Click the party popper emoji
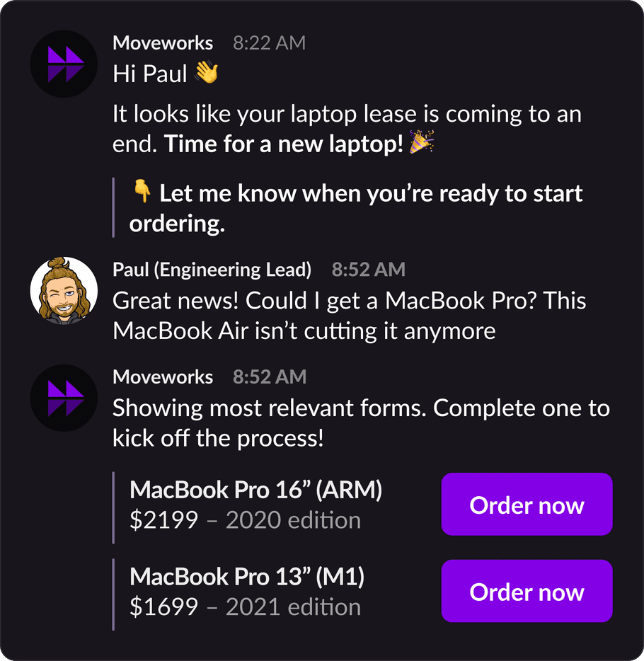This screenshot has width=644, height=661. point(422,142)
